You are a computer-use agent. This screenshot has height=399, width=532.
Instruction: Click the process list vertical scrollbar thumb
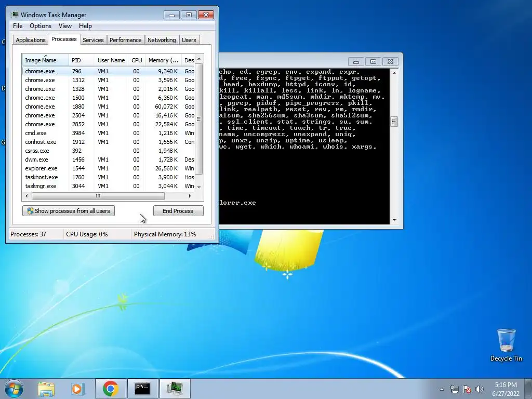tap(199, 119)
